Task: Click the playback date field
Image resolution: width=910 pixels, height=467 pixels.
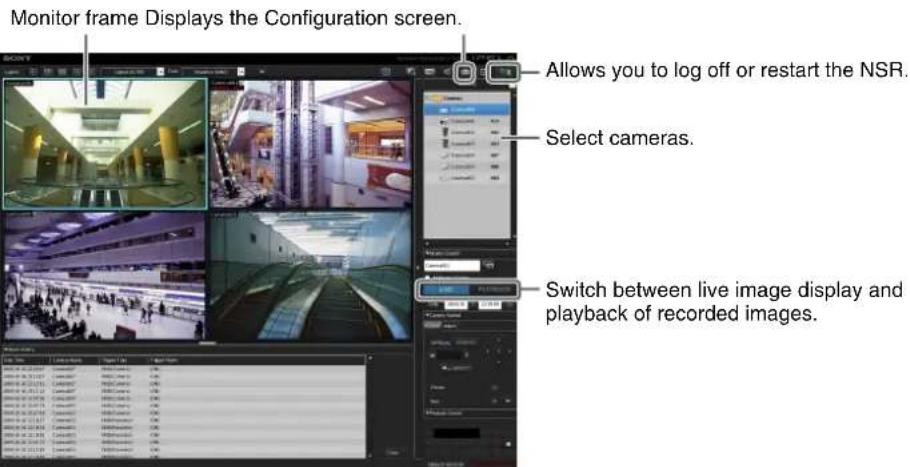Action: click(x=456, y=304)
